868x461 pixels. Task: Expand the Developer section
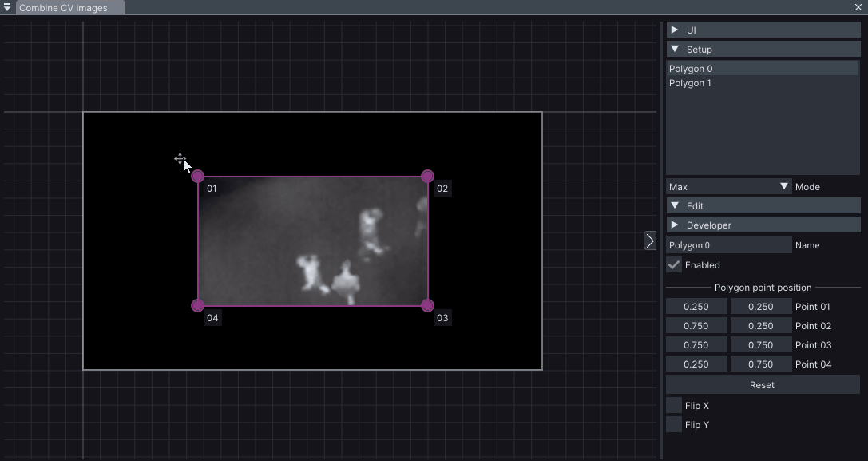click(763, 225)
